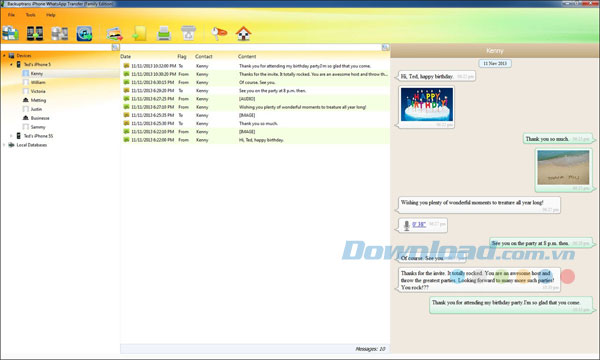
Task: Click the house home-page toolbar icon
Action: pyautogui.click(x=243, y=33)
